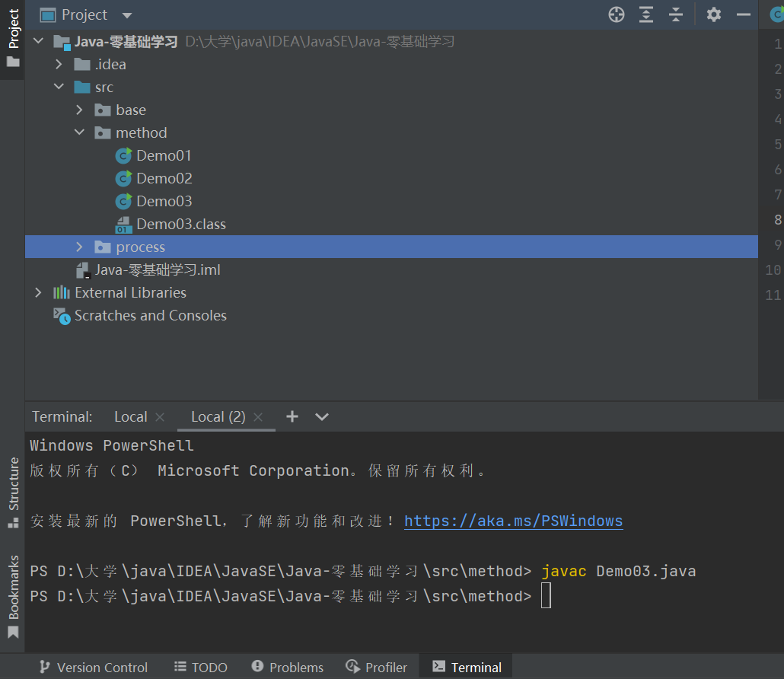Click the terminal prompt cursor
Screen dimensions: 784x679
[x=546, y=595]
